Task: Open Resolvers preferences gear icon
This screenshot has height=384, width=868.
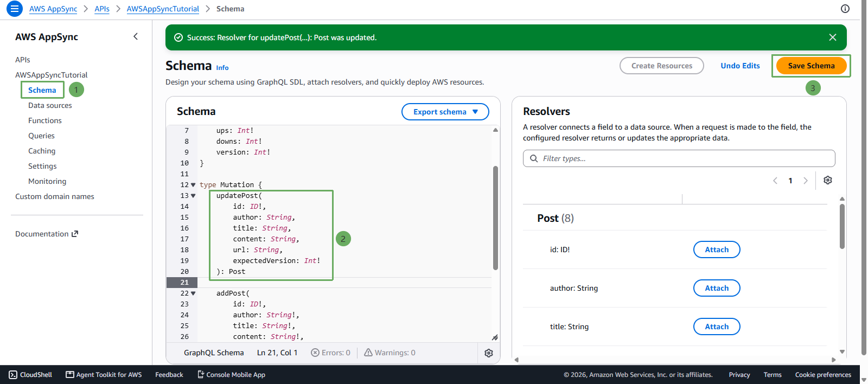Action: (x=828, y=180)
